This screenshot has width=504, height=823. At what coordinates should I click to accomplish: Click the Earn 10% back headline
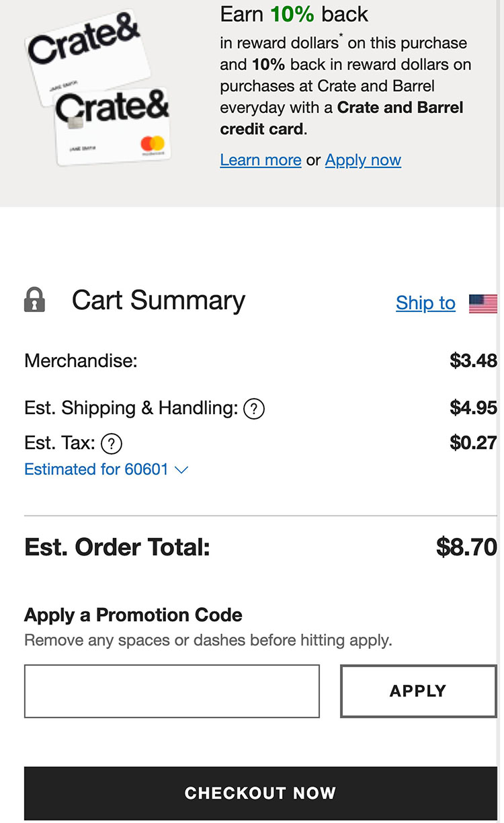click(294, 14)
